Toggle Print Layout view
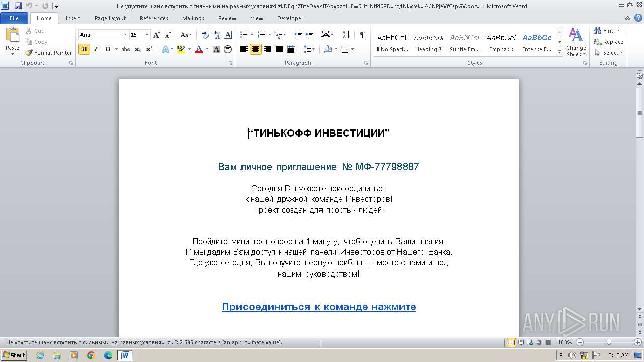 (x=512, y=342)
